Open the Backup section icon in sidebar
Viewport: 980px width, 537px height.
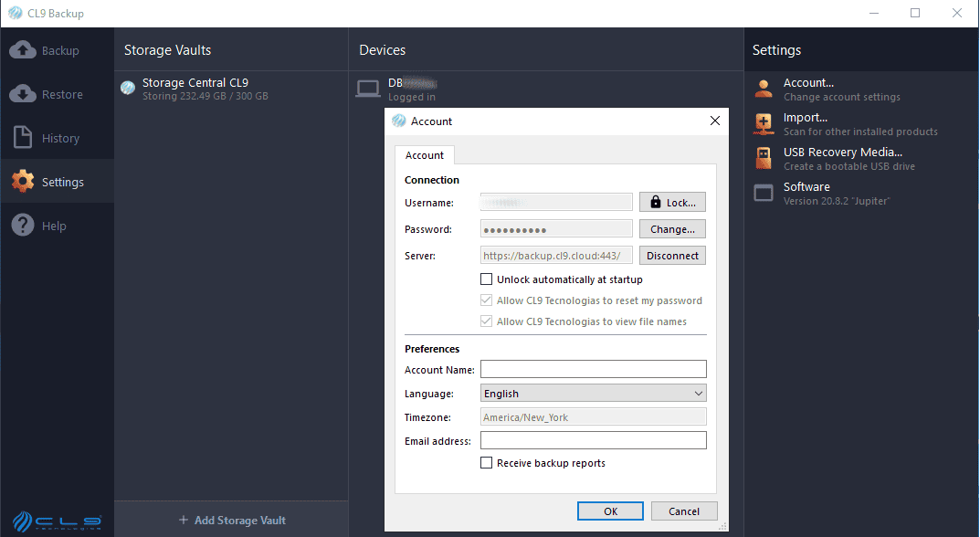pos(22,50)
